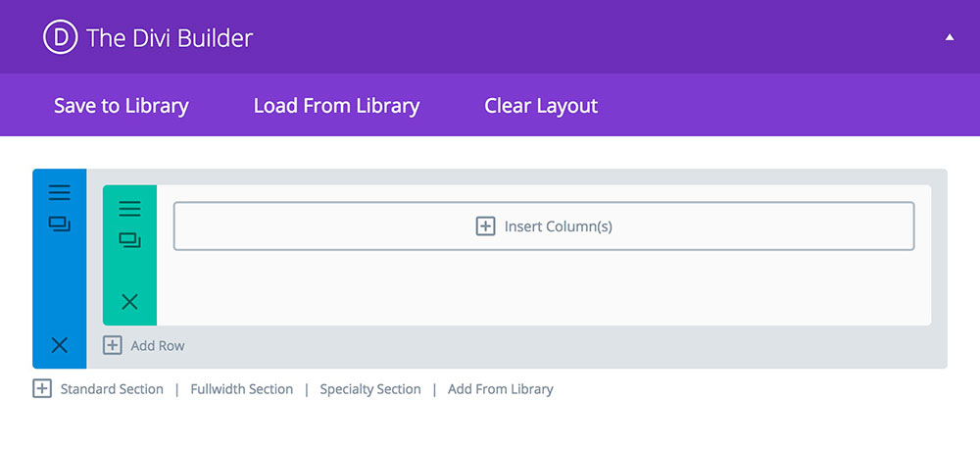Delete the blue section using X icon

click(x=59, y=345)
